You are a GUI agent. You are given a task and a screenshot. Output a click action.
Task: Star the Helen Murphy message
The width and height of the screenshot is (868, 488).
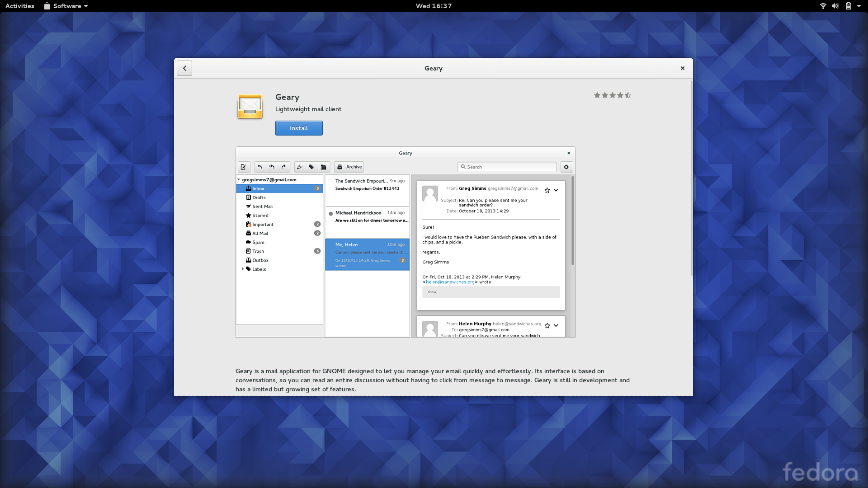[547, 325]
